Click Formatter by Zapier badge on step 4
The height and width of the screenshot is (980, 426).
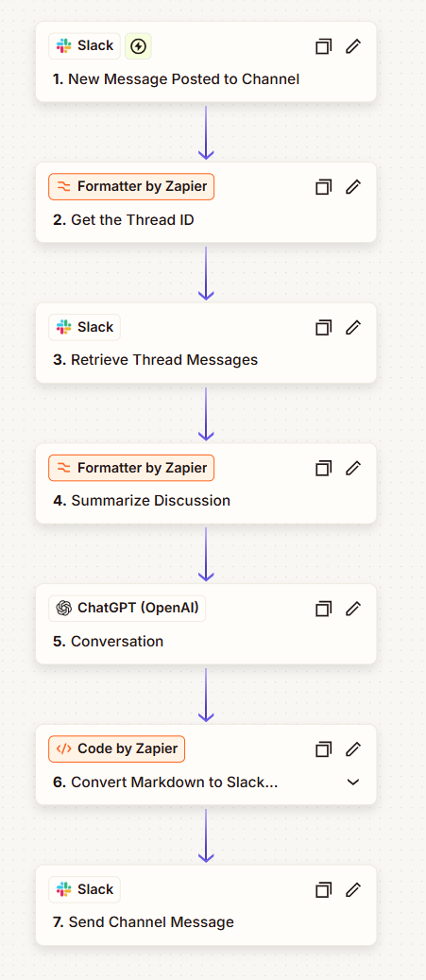coord(131,468)
